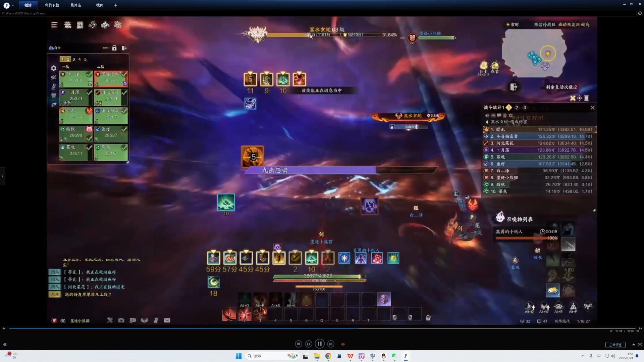The width and height of the screenshot is (644, 362).
Task: Go to the 找片 tab
Action: [100, 5]
